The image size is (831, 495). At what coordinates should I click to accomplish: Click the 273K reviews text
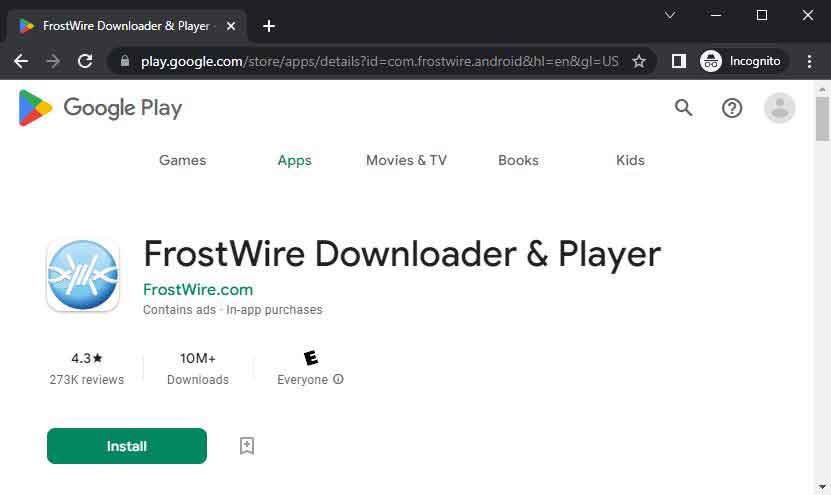click(x=87, y=379)
